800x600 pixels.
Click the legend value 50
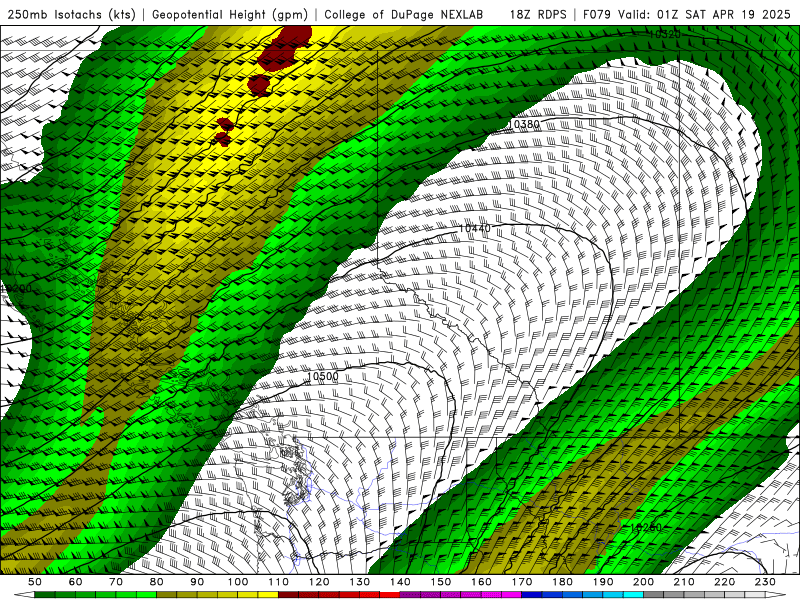35,582
